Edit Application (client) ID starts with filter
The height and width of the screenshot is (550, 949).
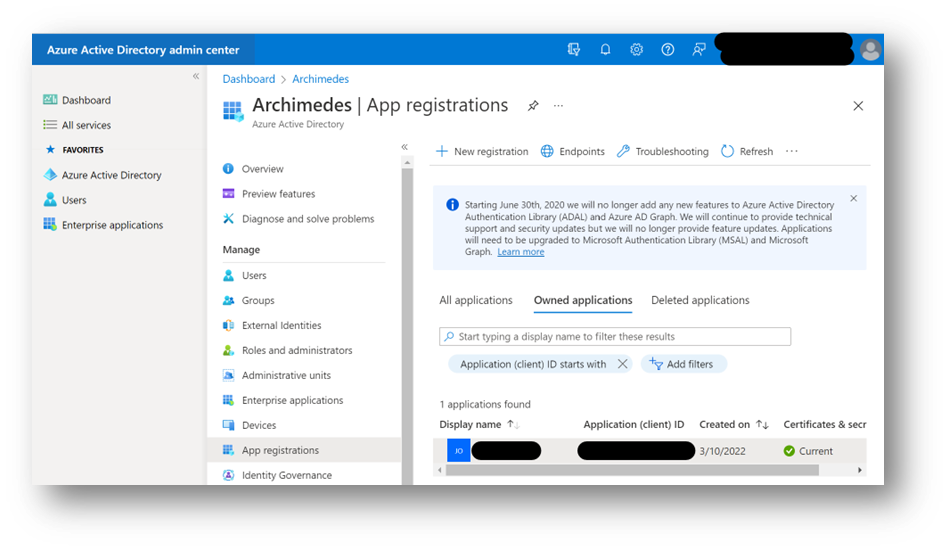pos(533,364)
